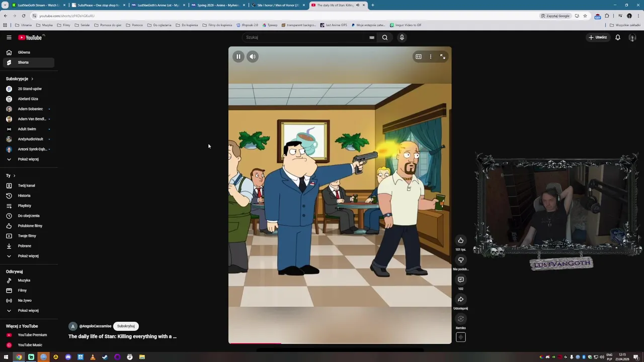Open YouTube Music in the sidebar

pos(28,345)
